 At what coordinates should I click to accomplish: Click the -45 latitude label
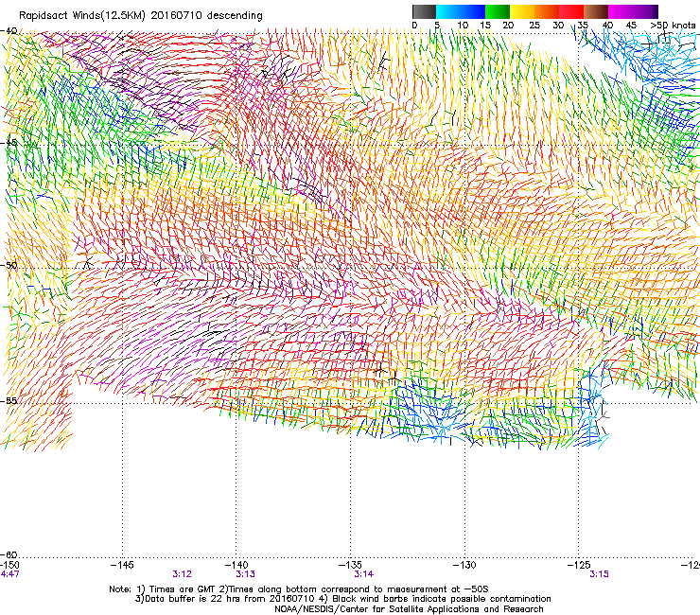point(9,143)
